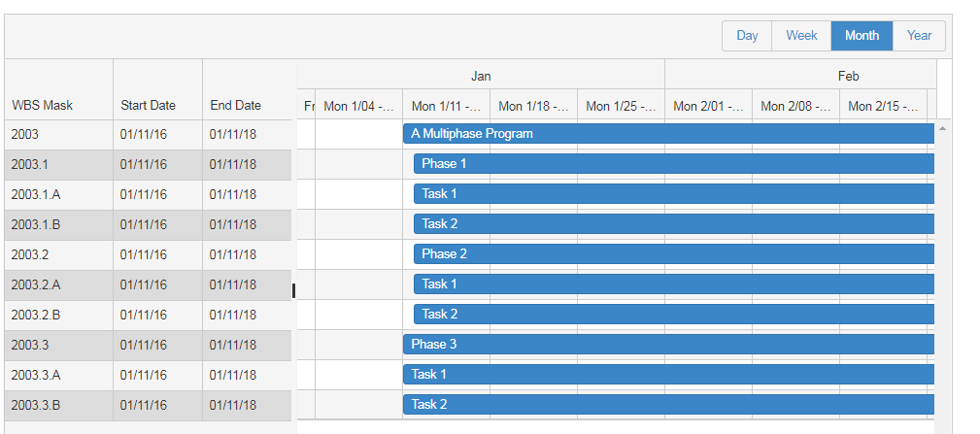
Task: Click the End Date column header
Action: 235,105
